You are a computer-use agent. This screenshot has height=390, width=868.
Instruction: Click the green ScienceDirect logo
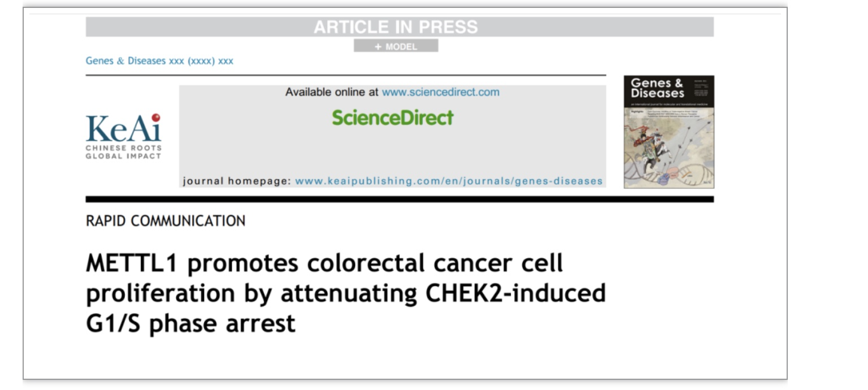pos(393,118)
